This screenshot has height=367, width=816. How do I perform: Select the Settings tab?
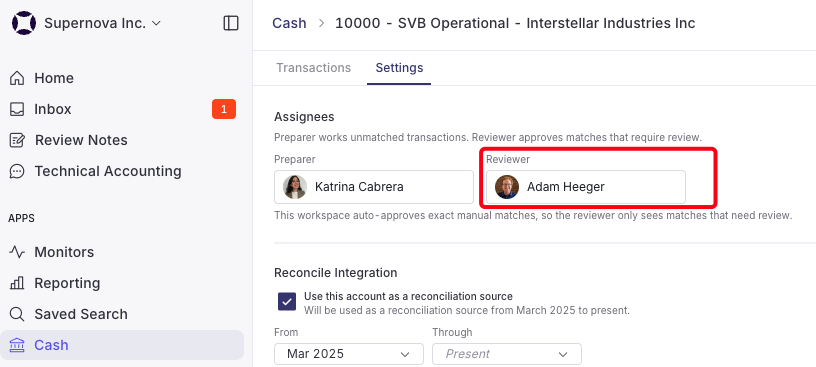(399, 68)
